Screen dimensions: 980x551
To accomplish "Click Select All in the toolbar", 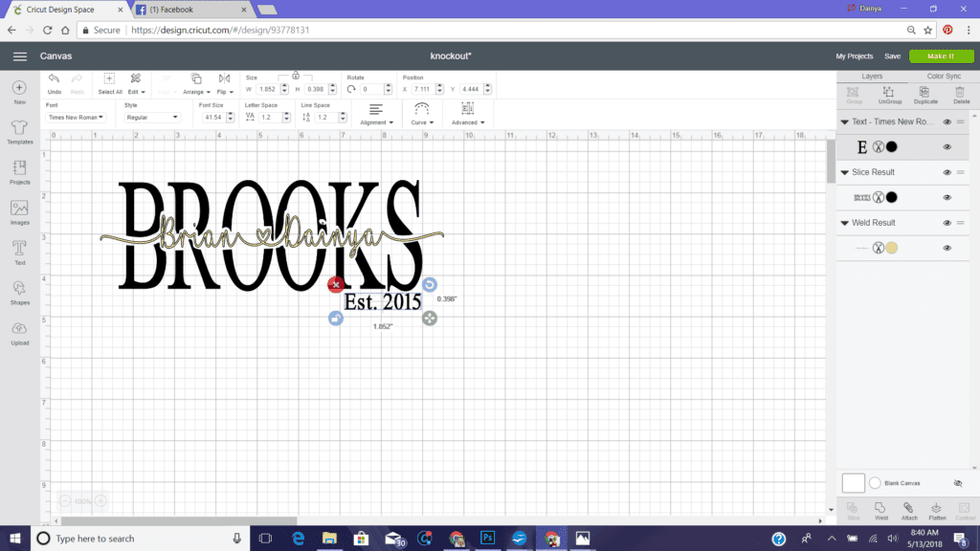I will click(109, 84).
